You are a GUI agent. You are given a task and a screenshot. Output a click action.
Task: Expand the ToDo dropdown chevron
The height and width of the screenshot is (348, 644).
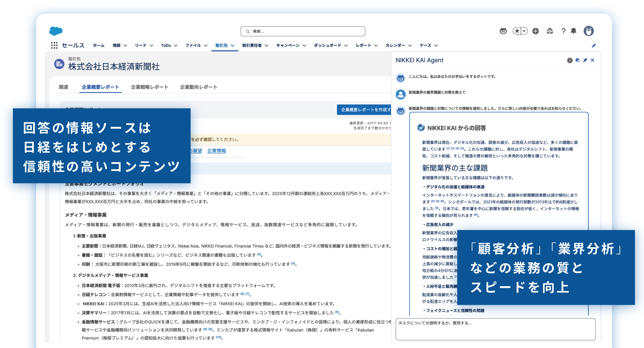point(176,45)
